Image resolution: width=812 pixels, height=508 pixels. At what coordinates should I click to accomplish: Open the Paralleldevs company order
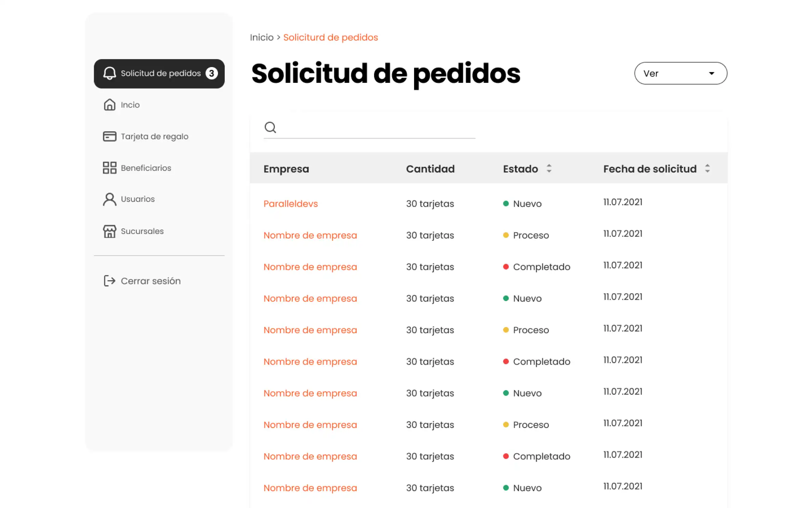291,204
